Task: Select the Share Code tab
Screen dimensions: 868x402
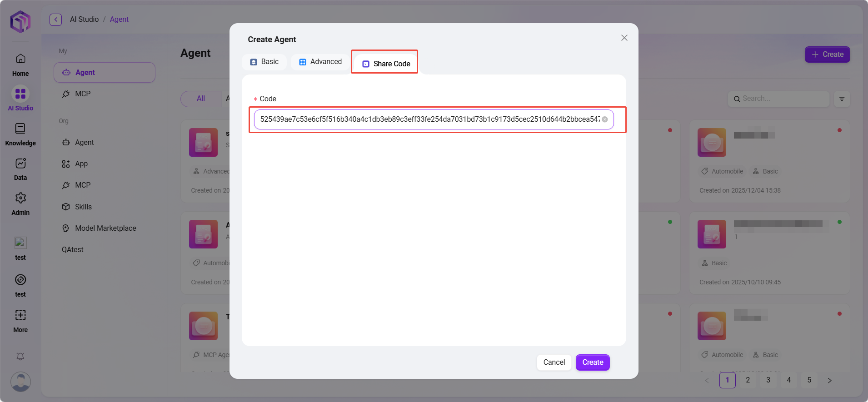Action: (386, 64)
